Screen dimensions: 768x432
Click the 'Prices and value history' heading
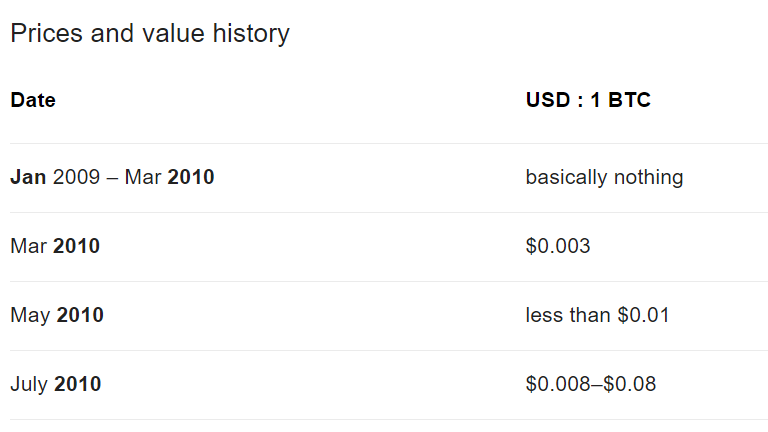[150, 34]
